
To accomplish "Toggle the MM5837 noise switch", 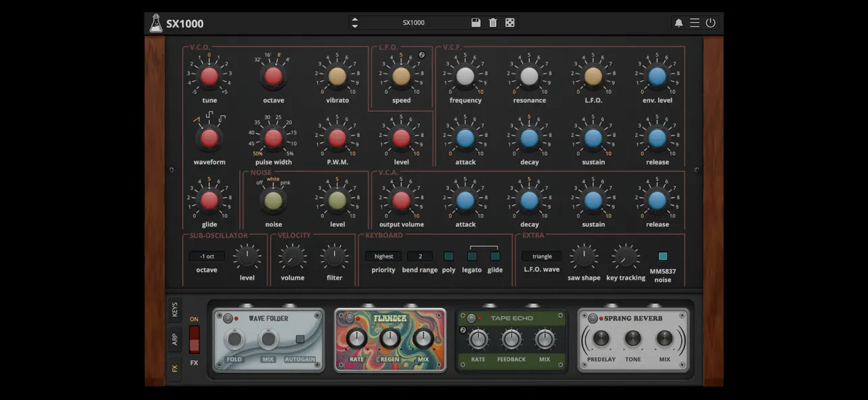I will 663,256.
